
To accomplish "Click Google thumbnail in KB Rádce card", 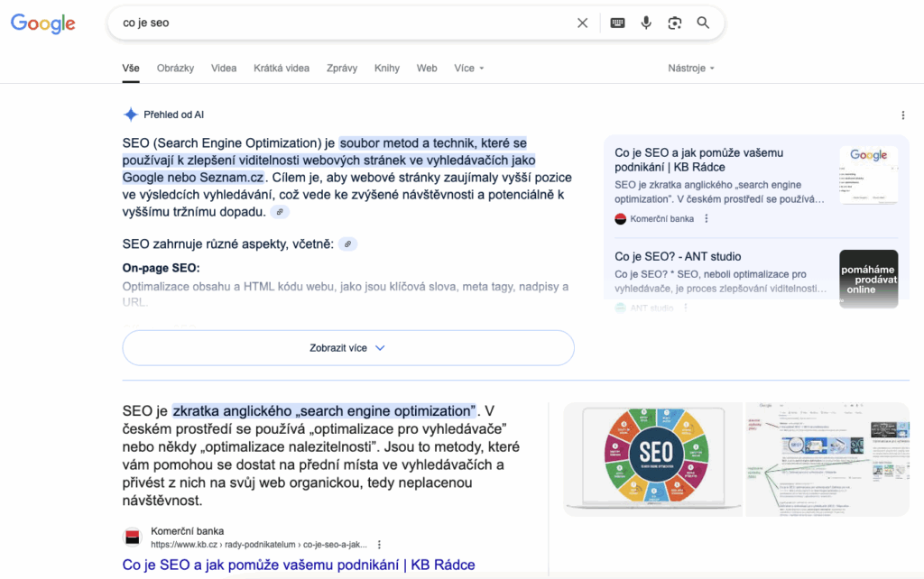I will (869, 175).
